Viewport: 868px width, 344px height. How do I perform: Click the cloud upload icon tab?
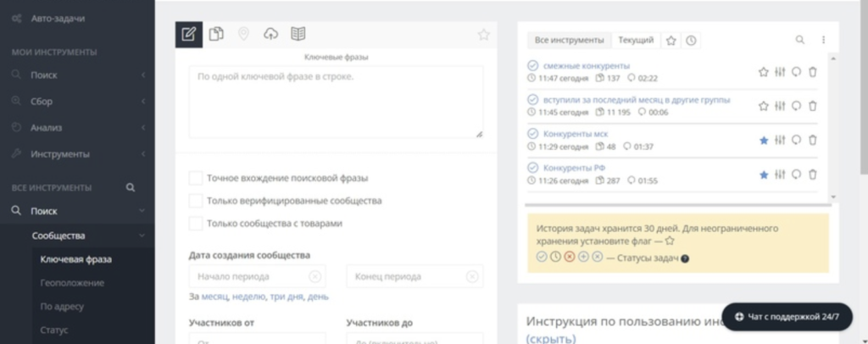(x=270, y=34)
